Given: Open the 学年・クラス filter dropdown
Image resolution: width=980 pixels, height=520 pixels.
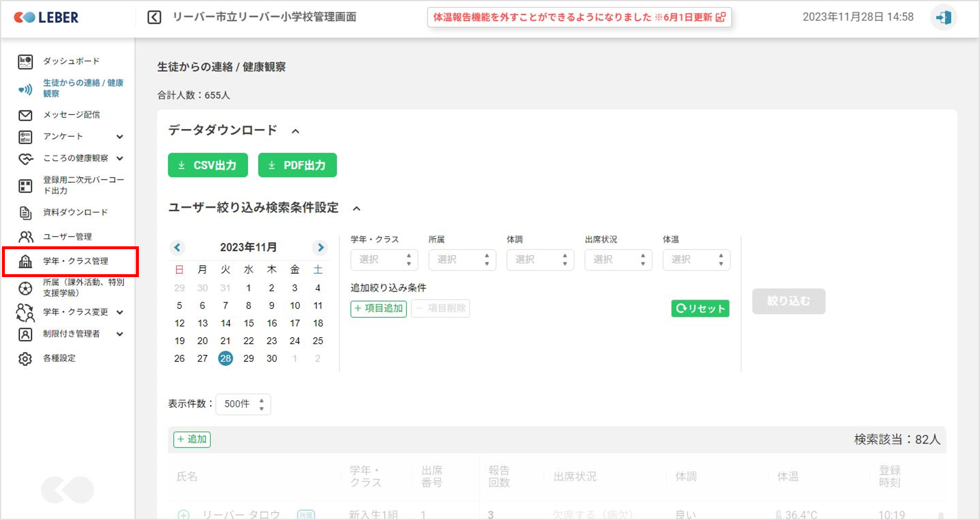Looking at the screenshot, I should coord(384,260).
